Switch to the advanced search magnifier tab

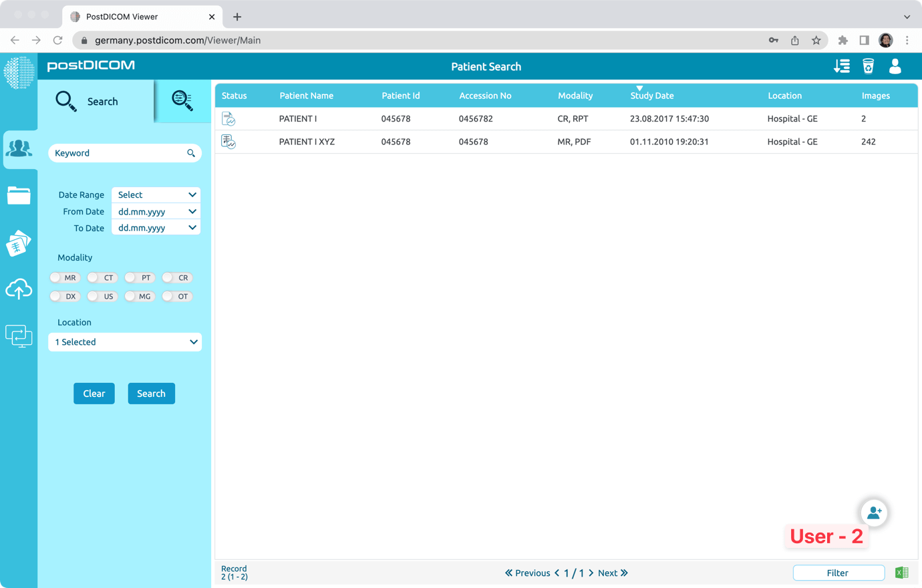click(x=182, y=101)
